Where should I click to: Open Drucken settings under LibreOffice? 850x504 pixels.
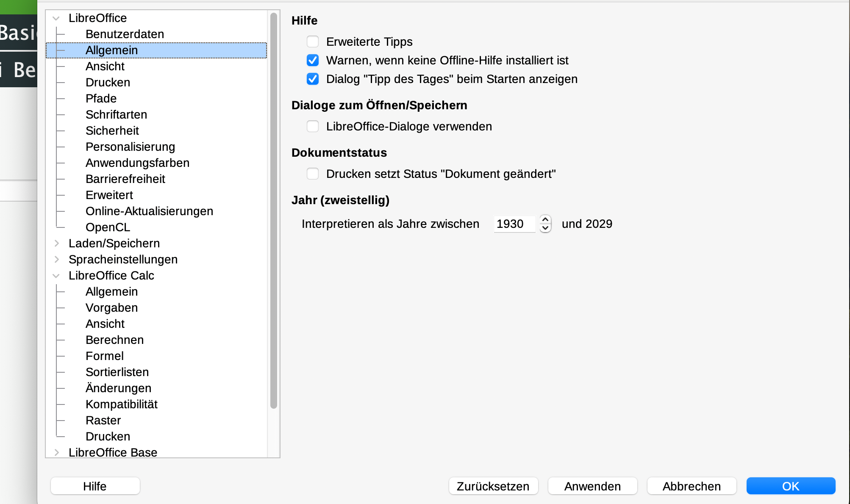pyautogui.click(x=108, y=82)
